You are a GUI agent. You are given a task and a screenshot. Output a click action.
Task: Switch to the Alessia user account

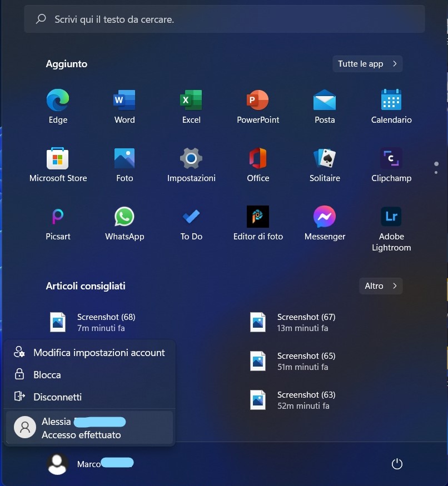point(89,428)
